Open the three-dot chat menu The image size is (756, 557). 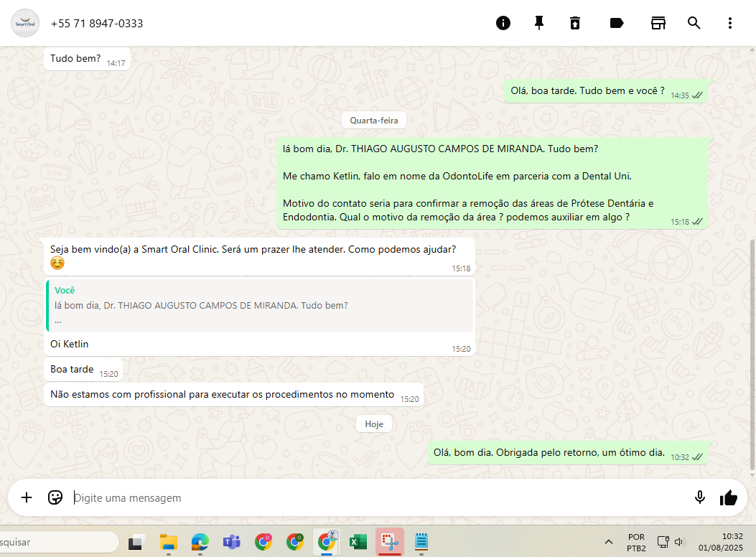(730, 23)
